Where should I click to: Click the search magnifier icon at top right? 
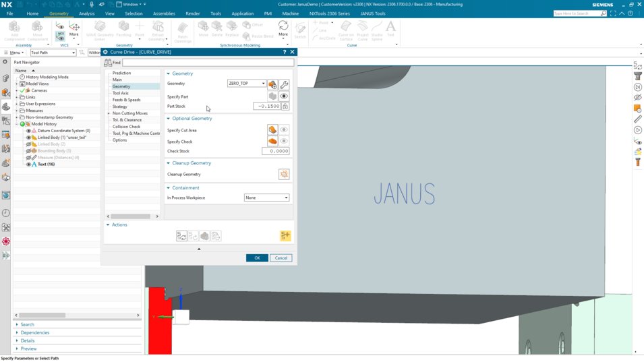pos(604,13)
